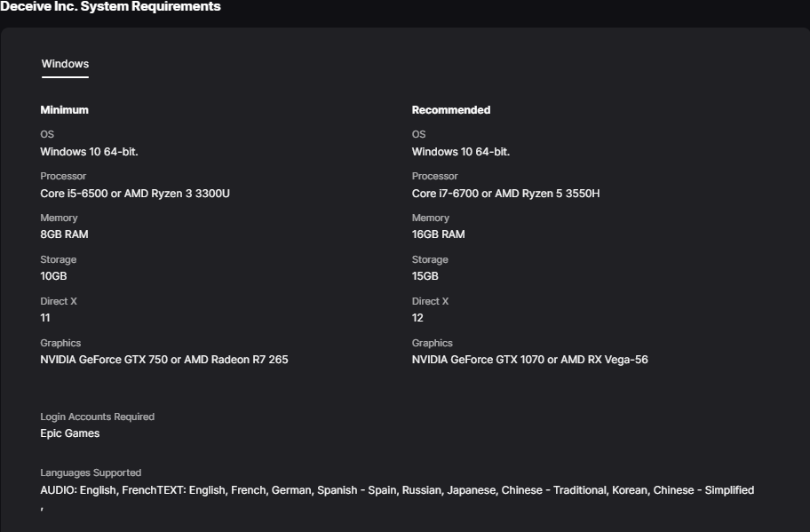
Task: Click the Minimum column heading
Action: pos(64,110)
